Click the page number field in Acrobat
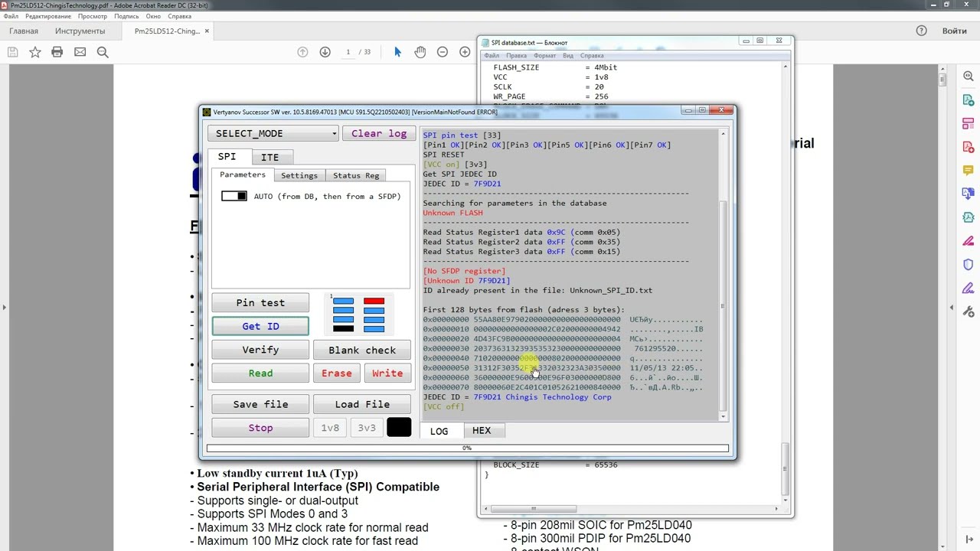Viewport: 980px width, 551px height. point(348,52)
